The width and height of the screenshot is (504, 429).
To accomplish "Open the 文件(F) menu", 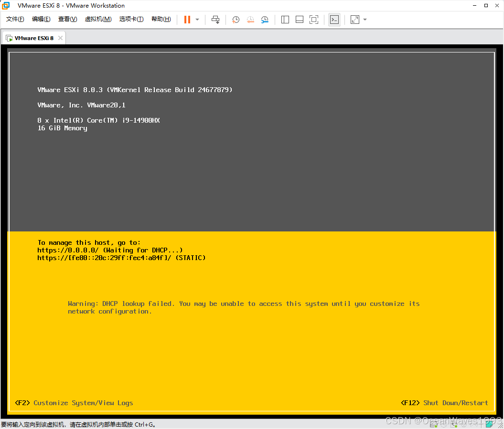I will click(x=15, y=19).
